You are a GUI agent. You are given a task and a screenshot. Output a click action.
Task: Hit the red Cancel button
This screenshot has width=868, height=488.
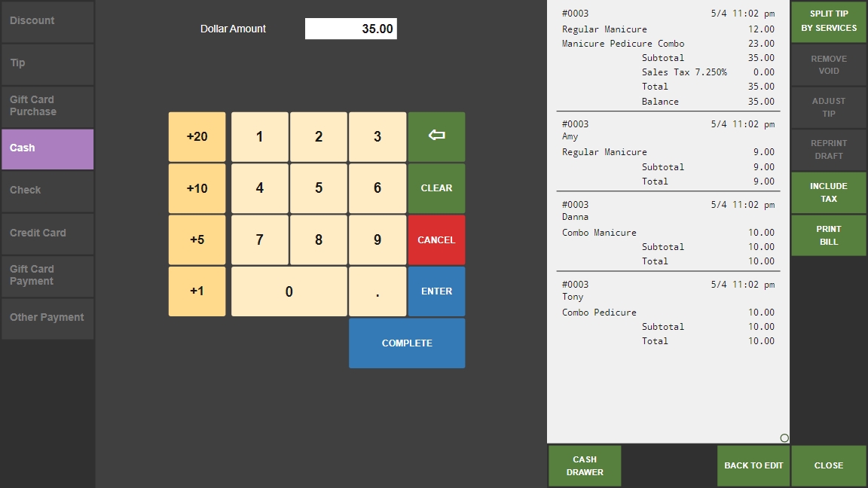click(x=436, y=240)
